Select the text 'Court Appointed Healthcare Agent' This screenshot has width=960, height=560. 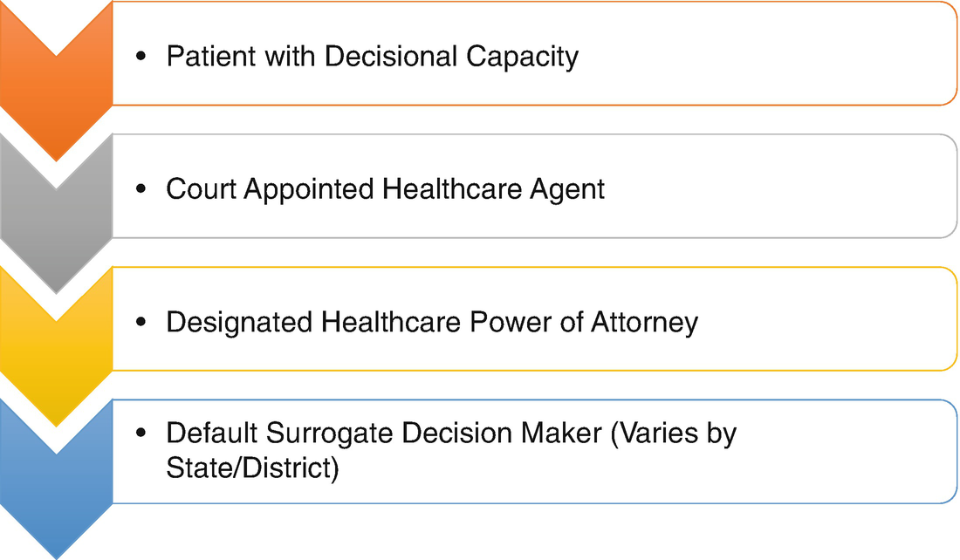pos(385,189)
